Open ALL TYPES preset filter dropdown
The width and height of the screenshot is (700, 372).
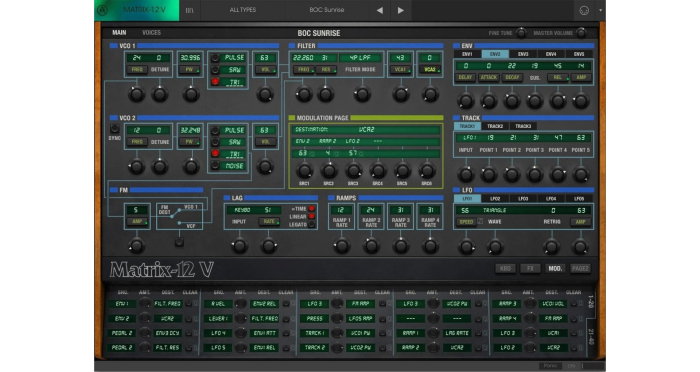[x=242, y=10]
